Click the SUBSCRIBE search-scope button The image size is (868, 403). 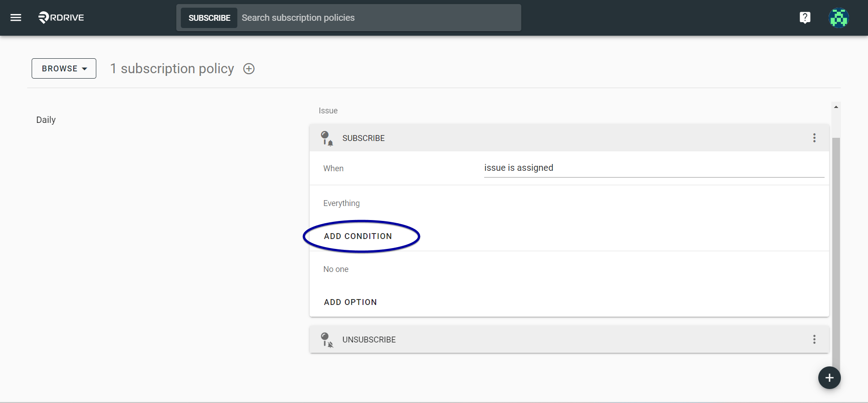209,18
